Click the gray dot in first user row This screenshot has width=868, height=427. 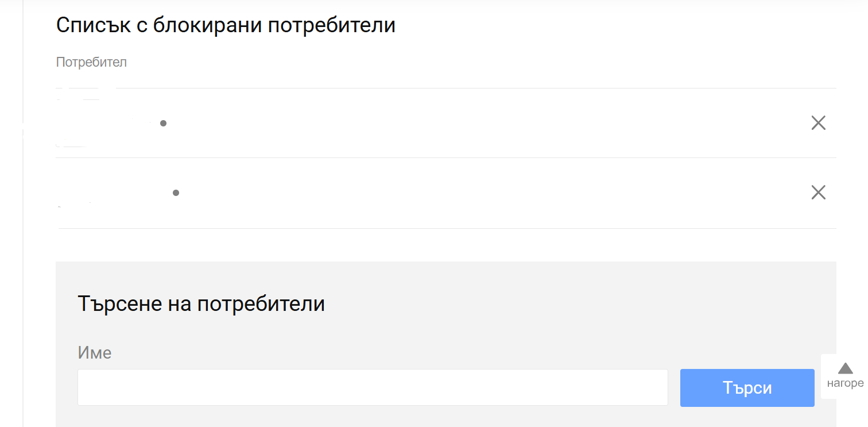point(163,123)
